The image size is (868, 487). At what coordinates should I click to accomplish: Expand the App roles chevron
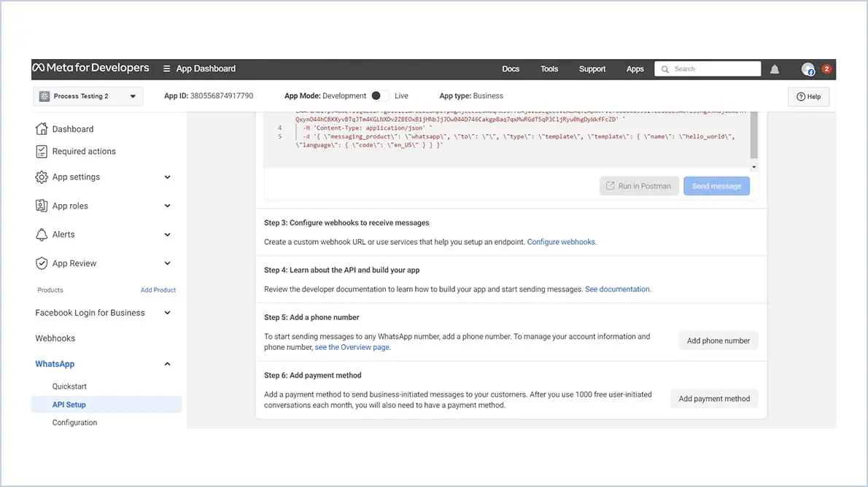167,206
